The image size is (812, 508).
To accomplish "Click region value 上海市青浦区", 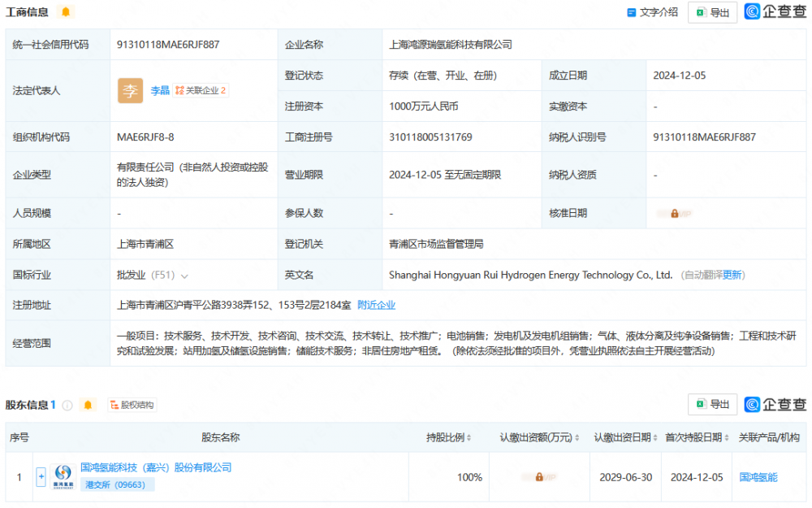I will tap(145, 244).
